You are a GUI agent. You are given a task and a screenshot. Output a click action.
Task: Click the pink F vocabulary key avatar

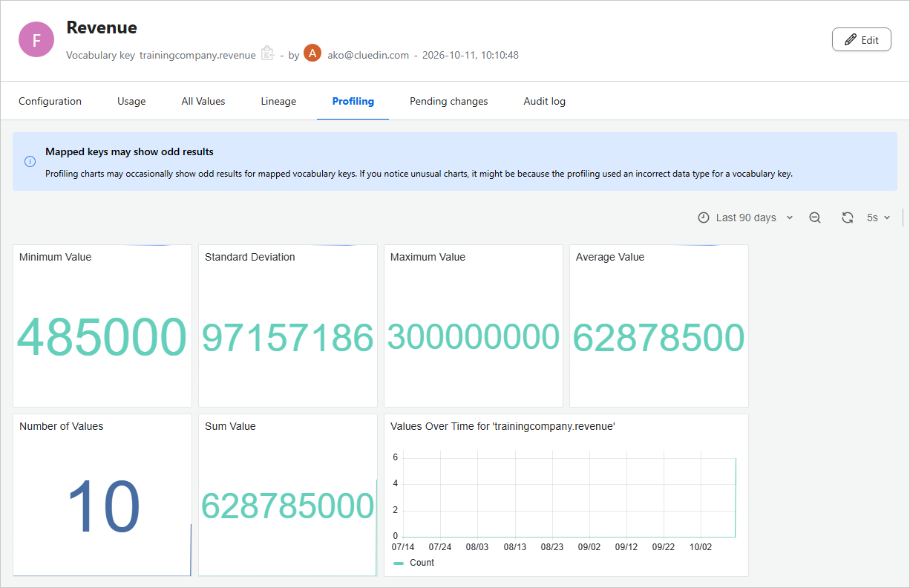click(36, 40)
